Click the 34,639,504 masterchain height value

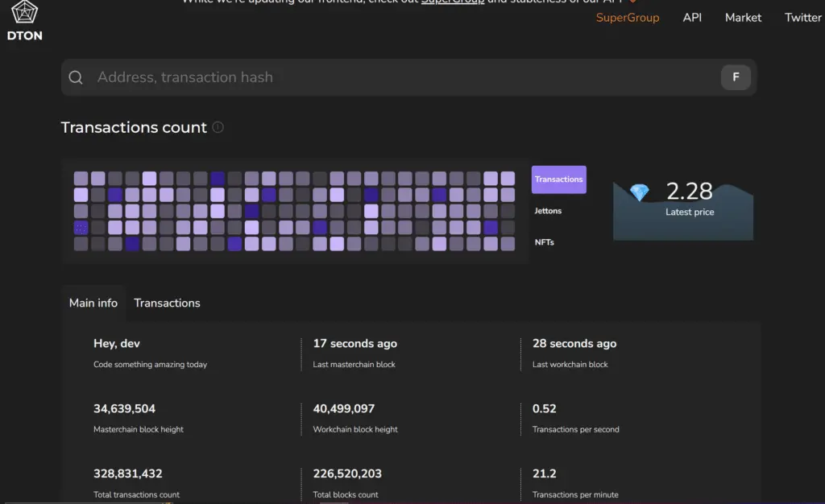pyautogui.click(x=124, y=409)
